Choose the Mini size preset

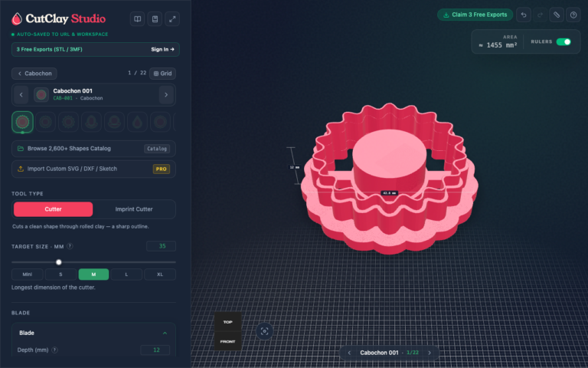[28, 274]
